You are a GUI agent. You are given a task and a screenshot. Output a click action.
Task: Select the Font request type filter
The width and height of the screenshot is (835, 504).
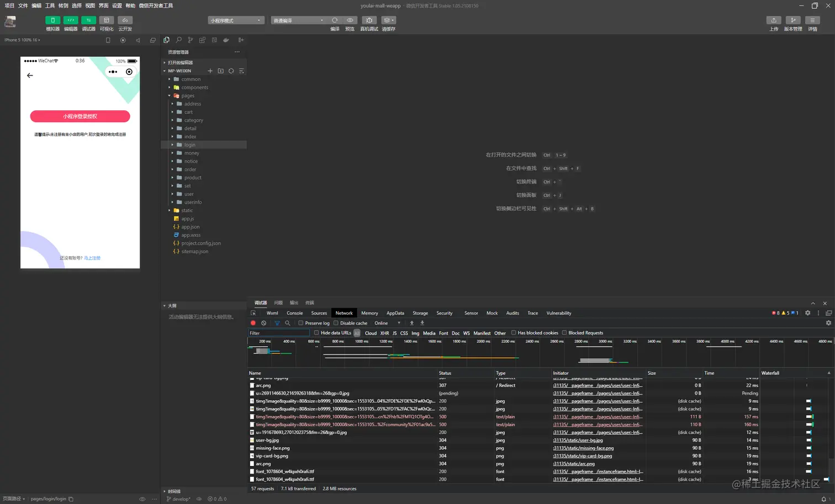443,333
